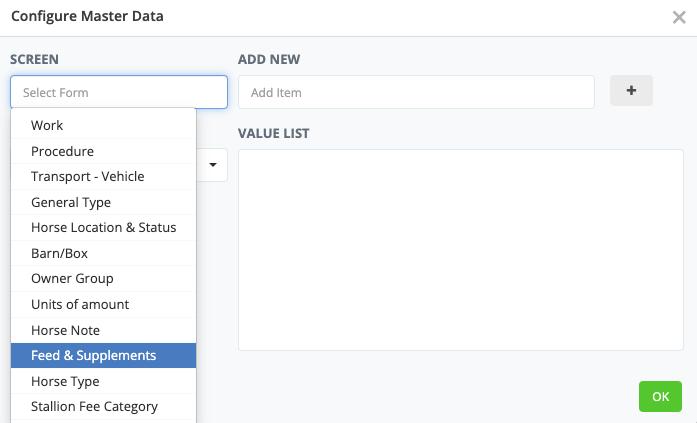Select Transport - Vehicle option
This screenshot has height=423, width=697.
tap(87, 176)
